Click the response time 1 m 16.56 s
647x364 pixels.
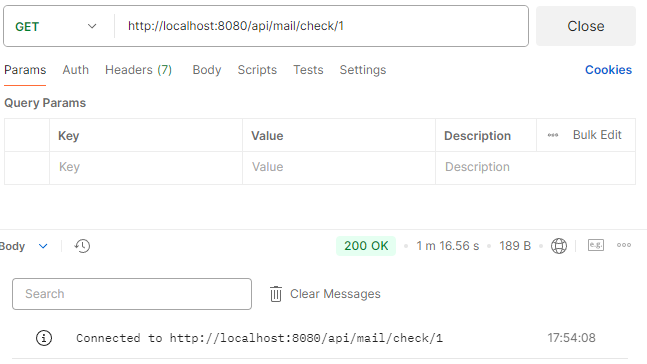coord(447,246)
